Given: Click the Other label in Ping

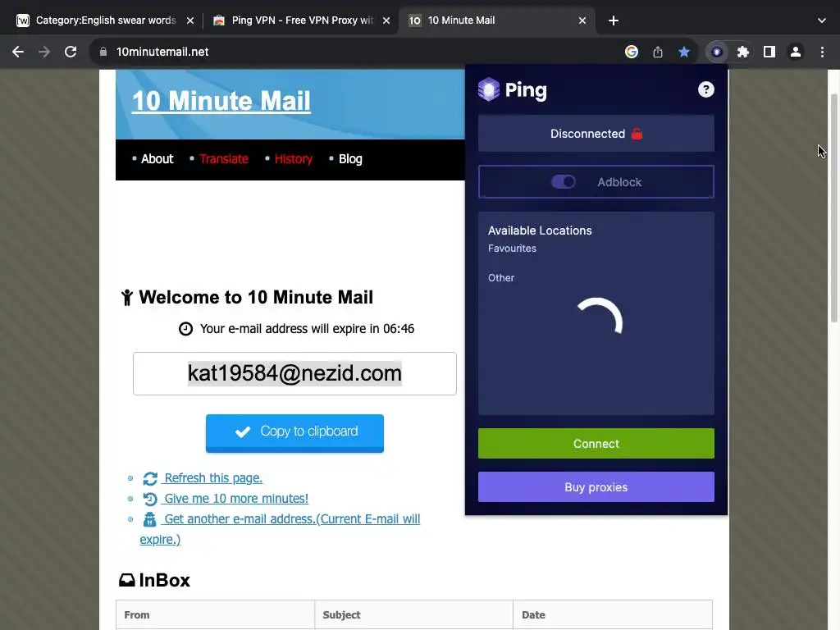Looking at the screenshot, I should click(x=501, y=278).
